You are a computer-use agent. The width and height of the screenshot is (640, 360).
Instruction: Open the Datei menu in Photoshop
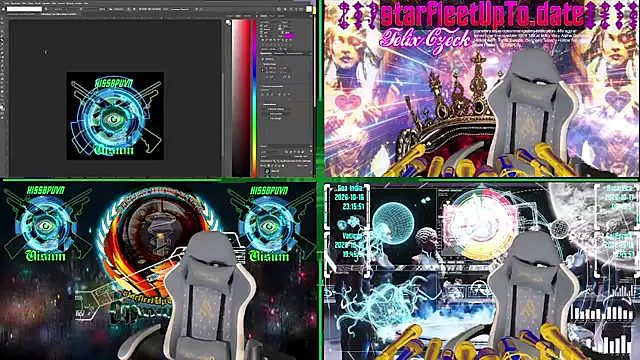click(x=7, y=3)
